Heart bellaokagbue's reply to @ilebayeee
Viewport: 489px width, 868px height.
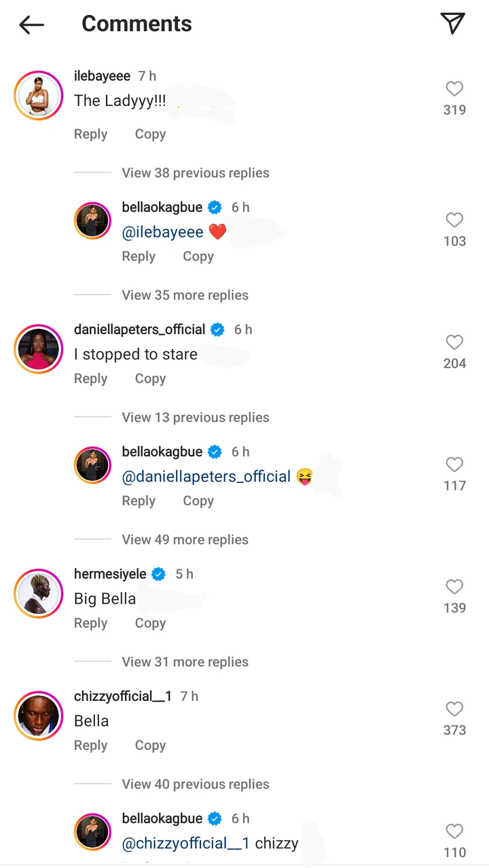[x=454, y=220]
